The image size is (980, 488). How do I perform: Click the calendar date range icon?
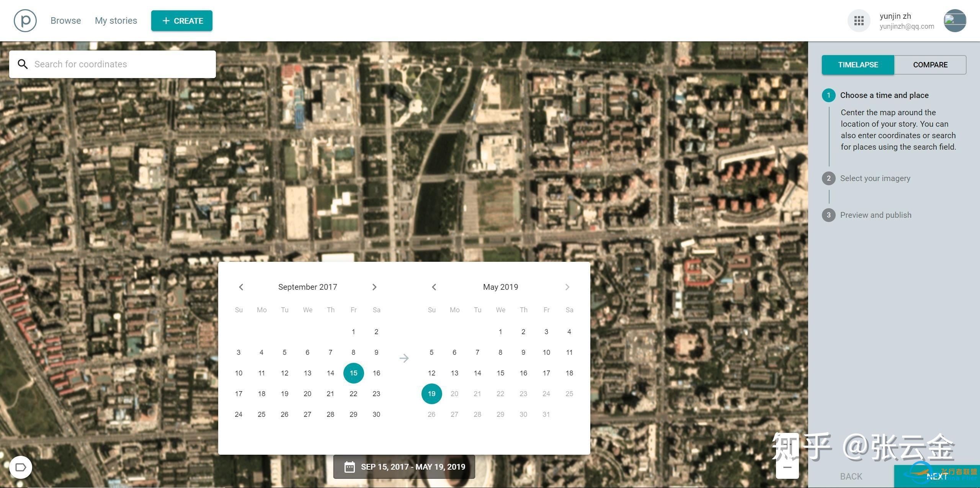coord(348,467)
